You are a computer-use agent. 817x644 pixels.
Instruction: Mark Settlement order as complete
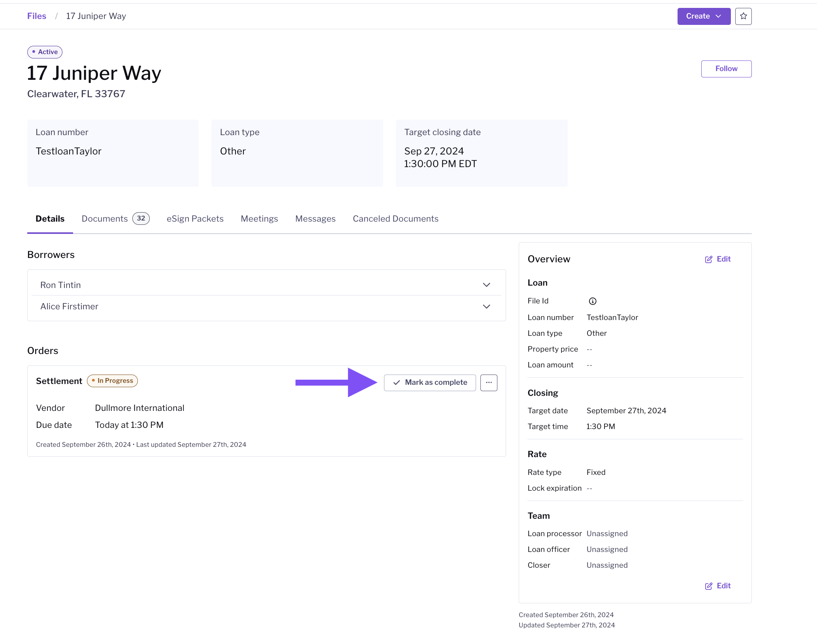tap(430, 382)
